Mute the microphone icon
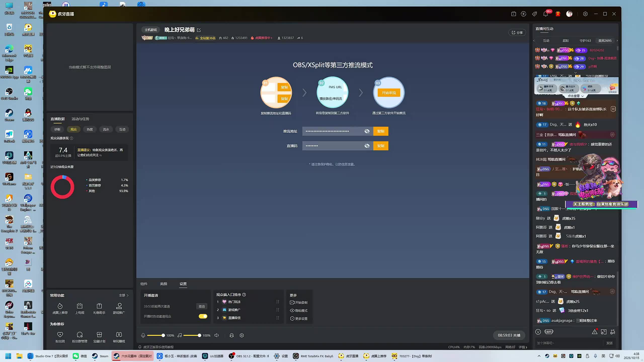The width and height of the screenshot is (644, 362). [x=143, y=335]
